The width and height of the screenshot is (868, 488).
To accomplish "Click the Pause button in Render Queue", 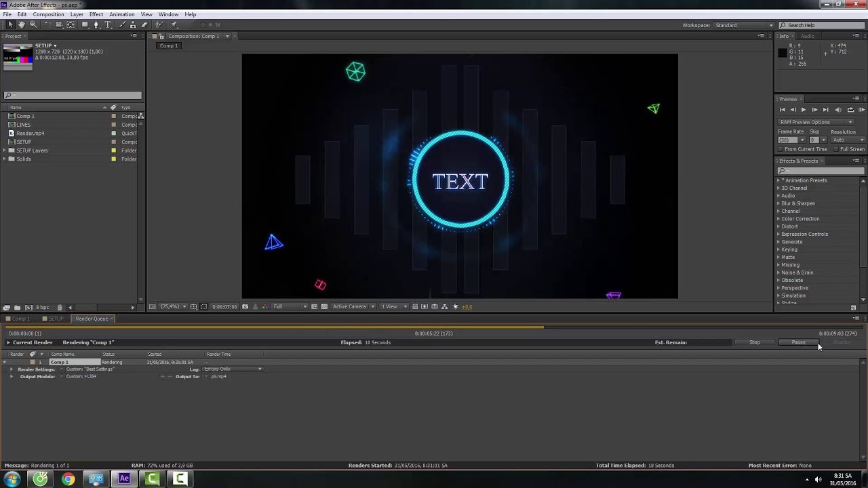I will [x=797, y=342].
